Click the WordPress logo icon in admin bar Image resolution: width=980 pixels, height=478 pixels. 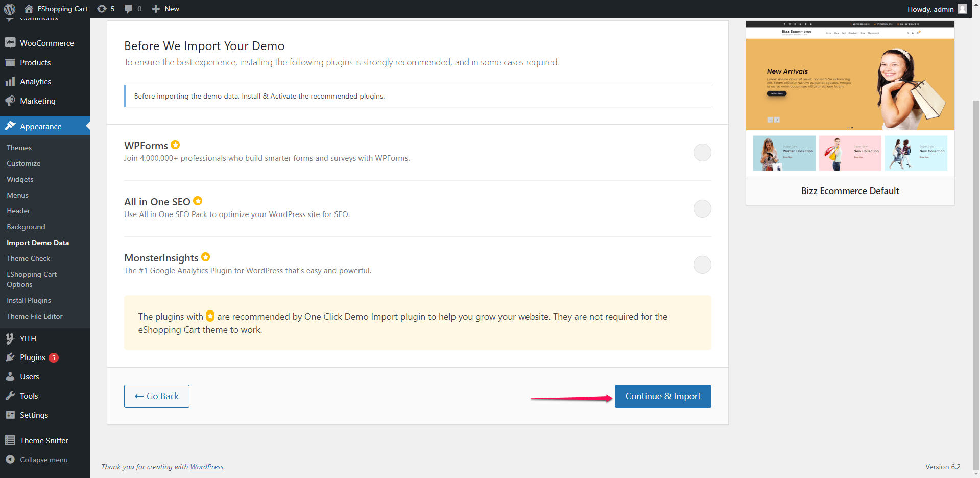click(10, 9)
